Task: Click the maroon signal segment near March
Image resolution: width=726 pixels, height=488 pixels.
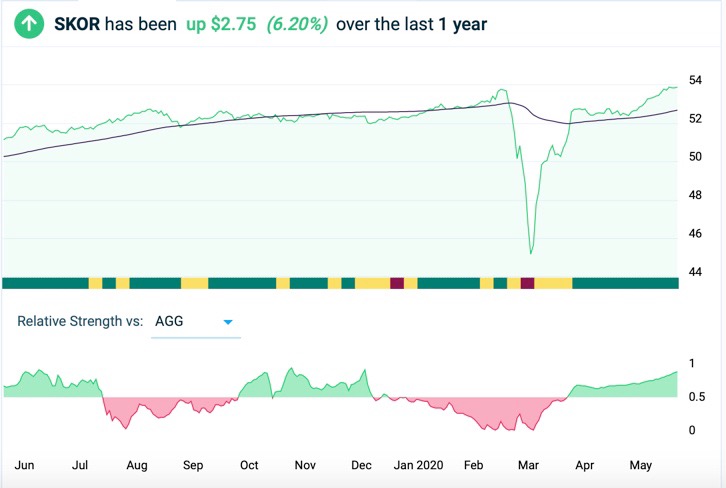Action: (x=528, y=284)
